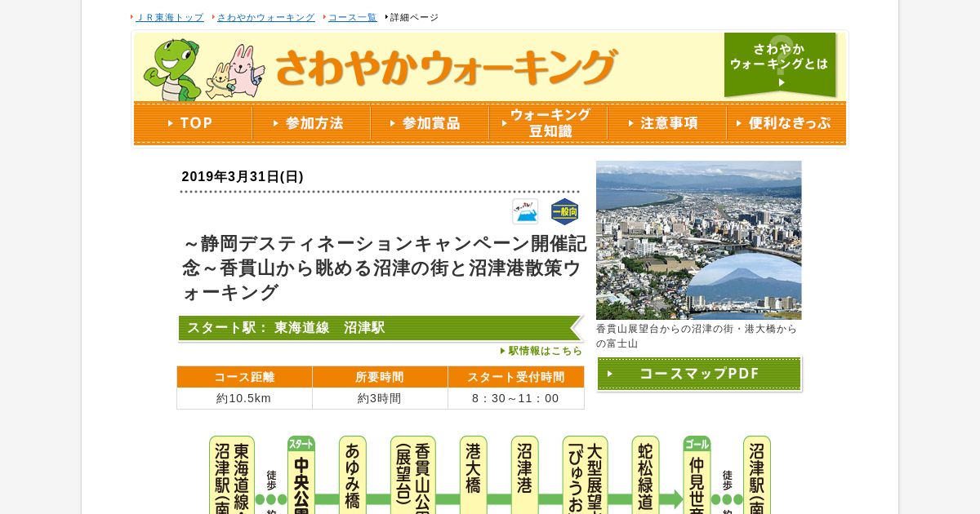Click the 一般向 hexagon badge icon
The height and width of the screenshot is (514, 980).
click(564, 212)
